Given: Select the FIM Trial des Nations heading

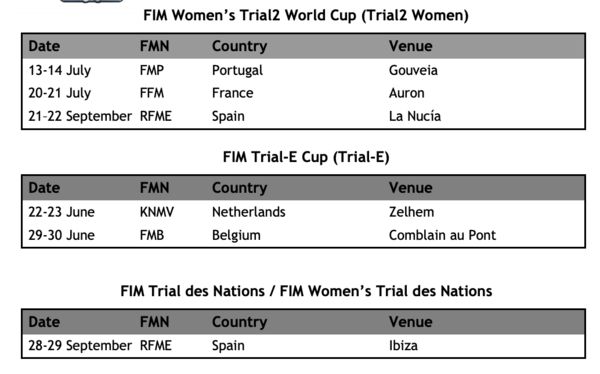Looking at the screenshot, I should point(306,291).
